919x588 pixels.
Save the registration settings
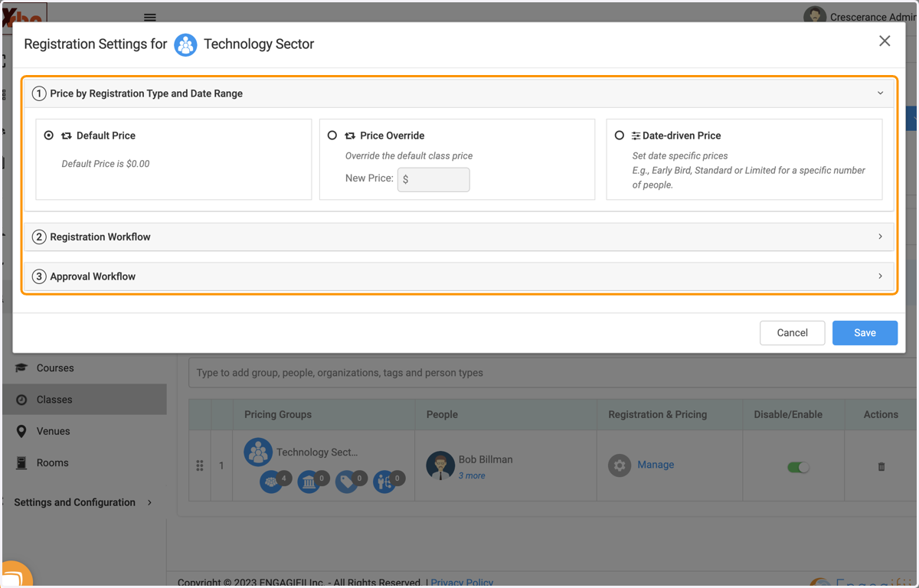click(865, 333)
